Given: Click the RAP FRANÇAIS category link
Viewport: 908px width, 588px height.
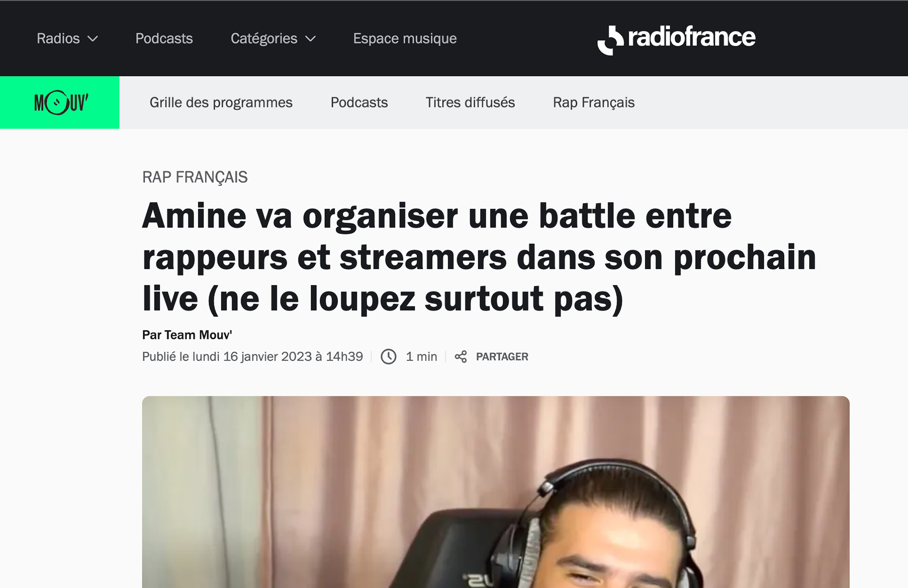Looking at the screenshot, I should (x=195, y=177).
